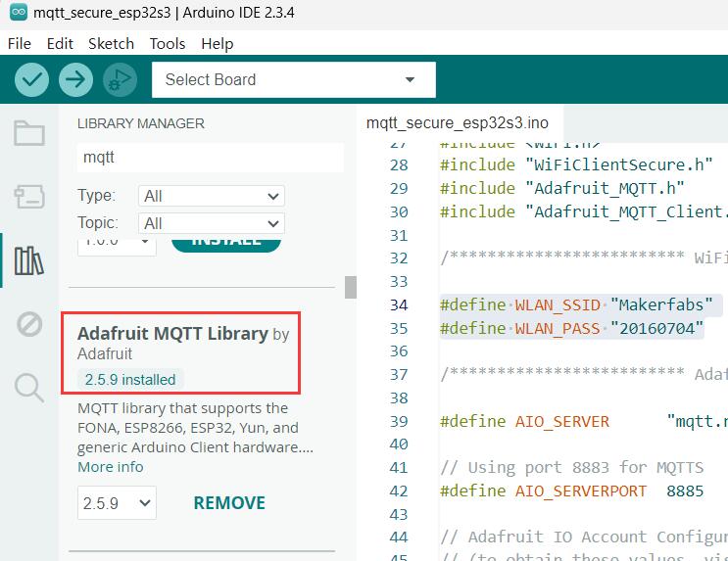Screen dimensions: 728x561
Task: Click the Adafruit_MQTT_Client include on line 30
Action: point(584,211)
